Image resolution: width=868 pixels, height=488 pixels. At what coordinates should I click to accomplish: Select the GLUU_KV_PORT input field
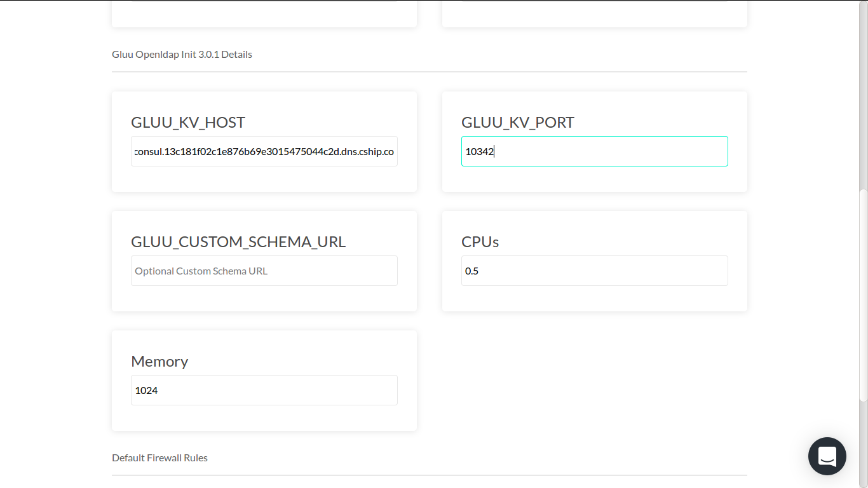[594, 151]
